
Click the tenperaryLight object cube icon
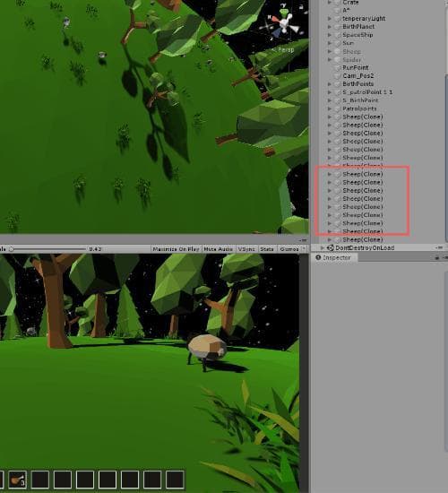pos(337,19)
